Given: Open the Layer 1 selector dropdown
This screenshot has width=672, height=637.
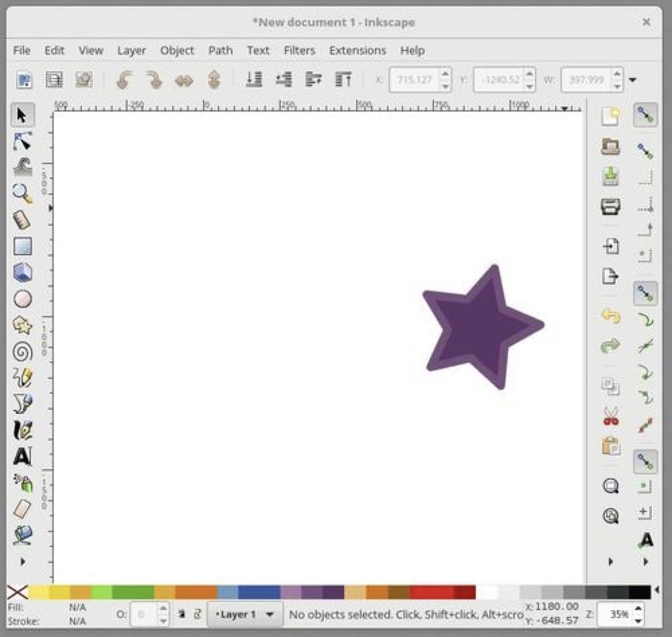Looking at the screenshot, I should point(245,613).
